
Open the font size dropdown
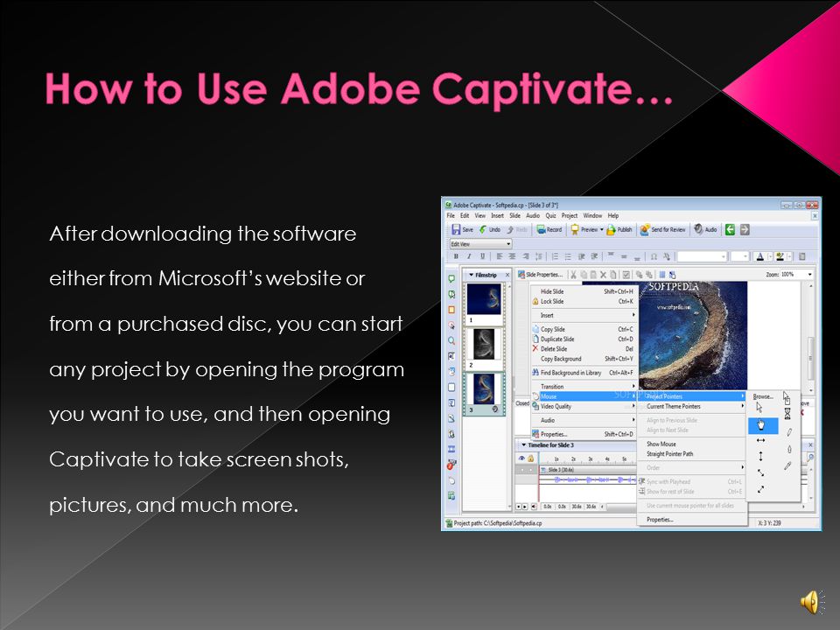pos(740,256)
